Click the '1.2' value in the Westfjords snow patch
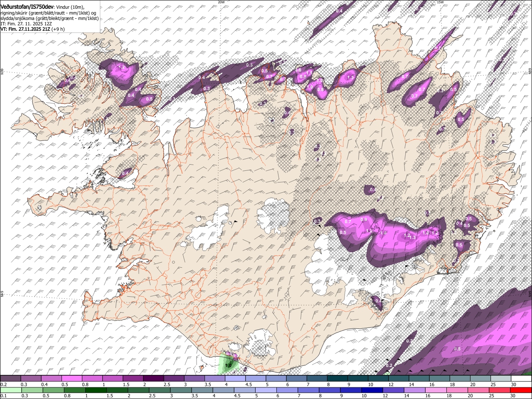 coord(121,67)
